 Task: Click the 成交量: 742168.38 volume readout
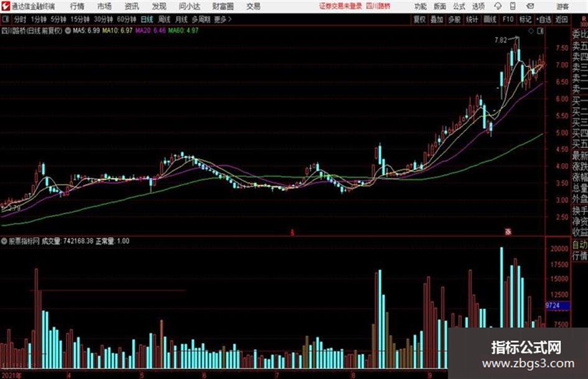click(67, 241)
